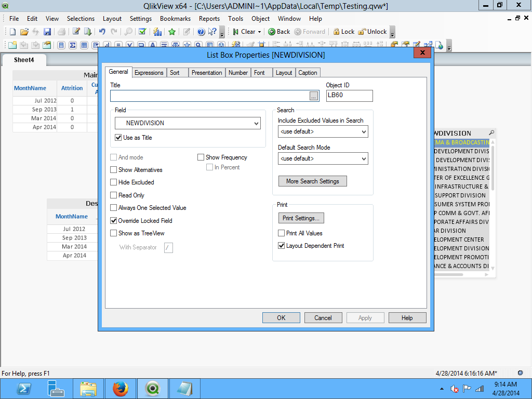532x399 pixels.
Task: Switch to the Presentation tab
Action: click(206, 73)
